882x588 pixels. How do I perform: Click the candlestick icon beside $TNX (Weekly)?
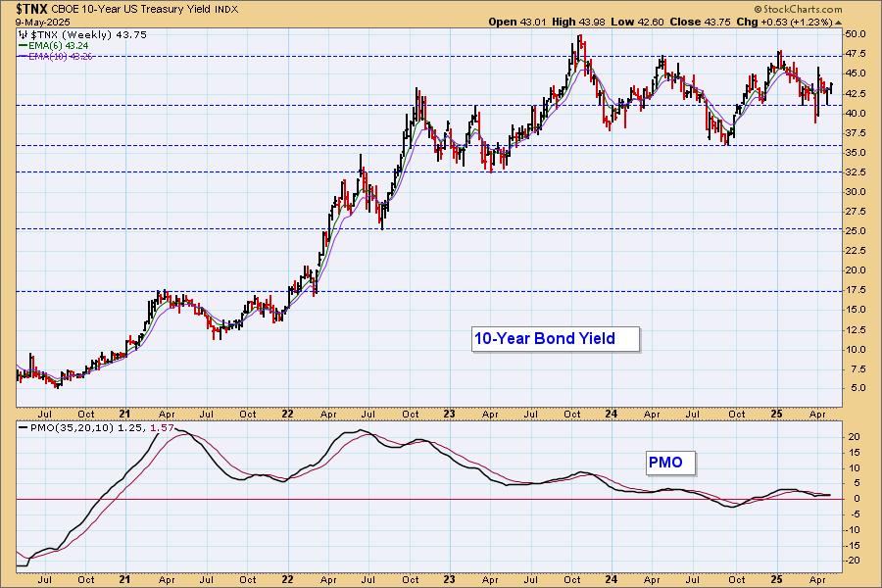[24, 35]
